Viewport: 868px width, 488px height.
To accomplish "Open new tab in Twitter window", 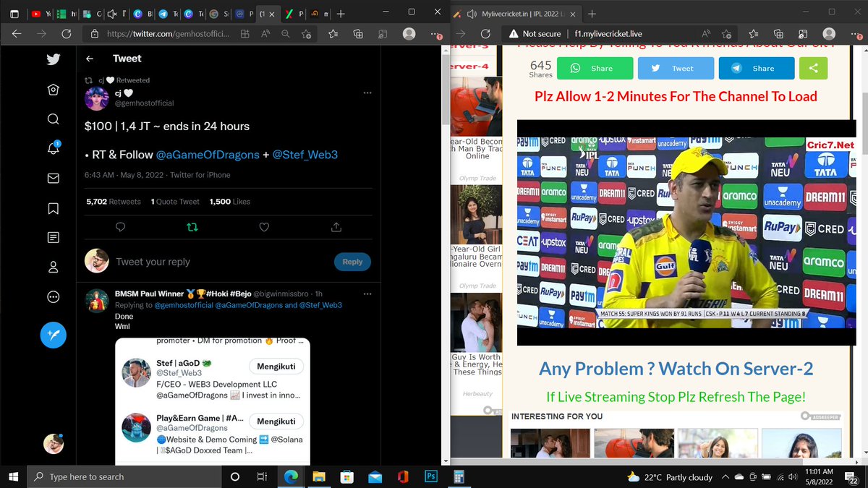I will pyautogui.click(x=341, y=14).
